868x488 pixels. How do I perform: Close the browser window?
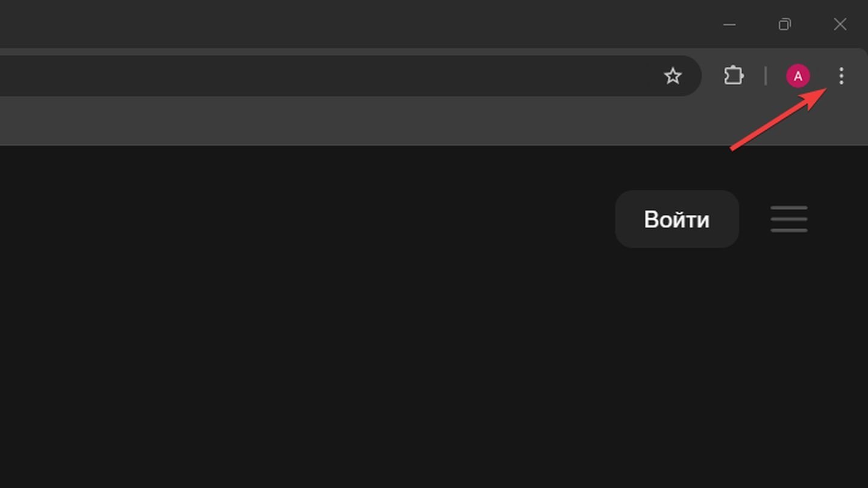tap(840, 25)
